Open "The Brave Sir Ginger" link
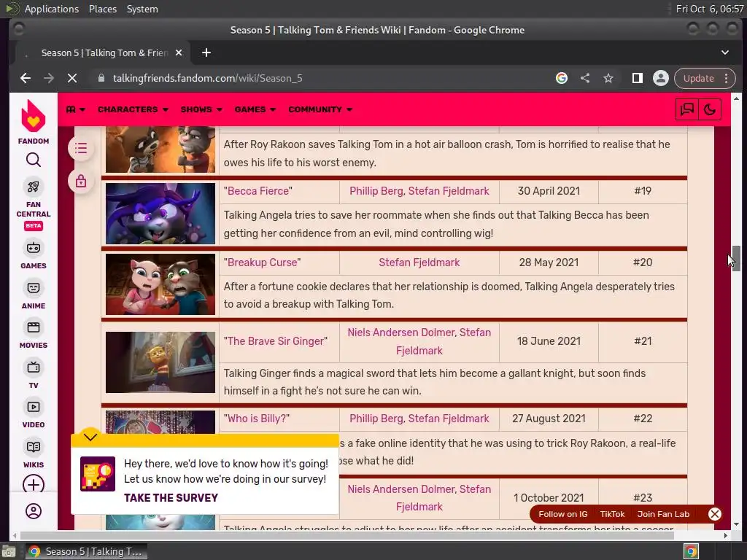 pos(276,341)
